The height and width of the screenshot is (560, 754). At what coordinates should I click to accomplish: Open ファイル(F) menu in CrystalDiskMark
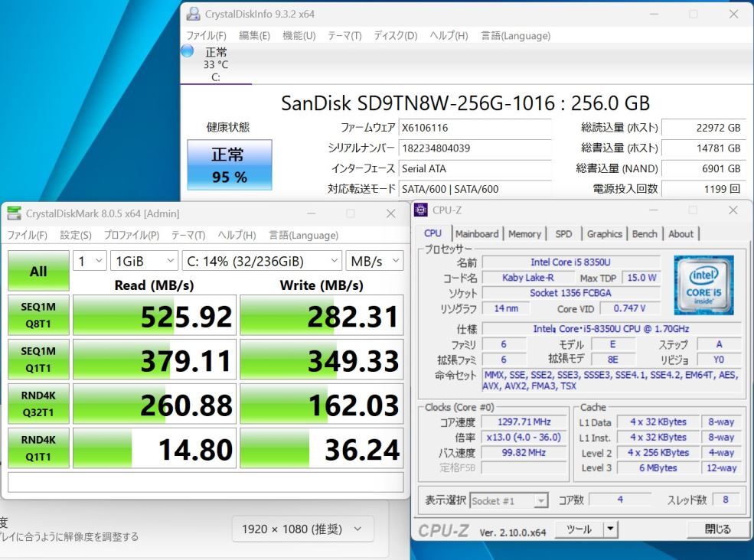point(27,235)
